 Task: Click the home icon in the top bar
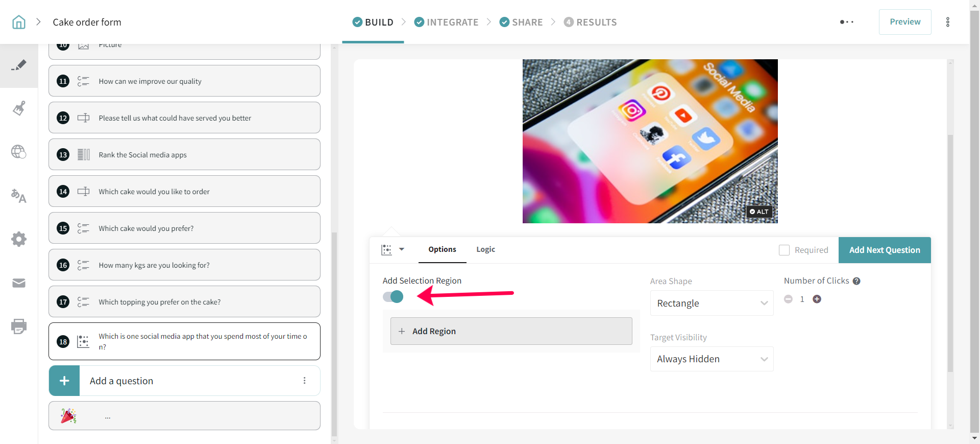tap(19, 22)
